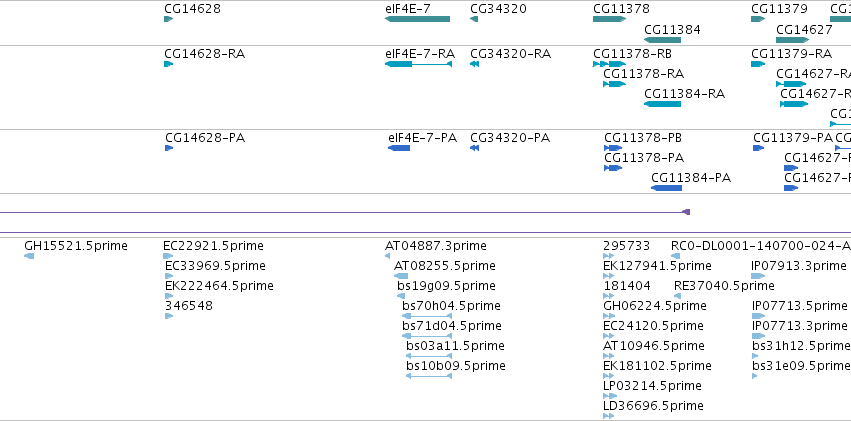This screenshot has width=851, height=421.
Task: Click the IP07913.3prime EST arrow
Action: coord(758,276)
